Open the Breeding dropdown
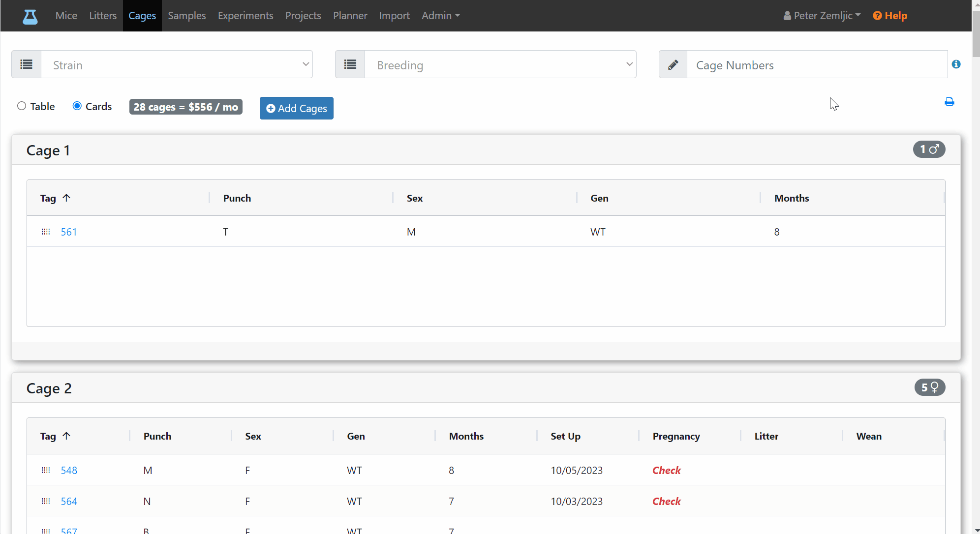980x534 pixels. point(500,64)
